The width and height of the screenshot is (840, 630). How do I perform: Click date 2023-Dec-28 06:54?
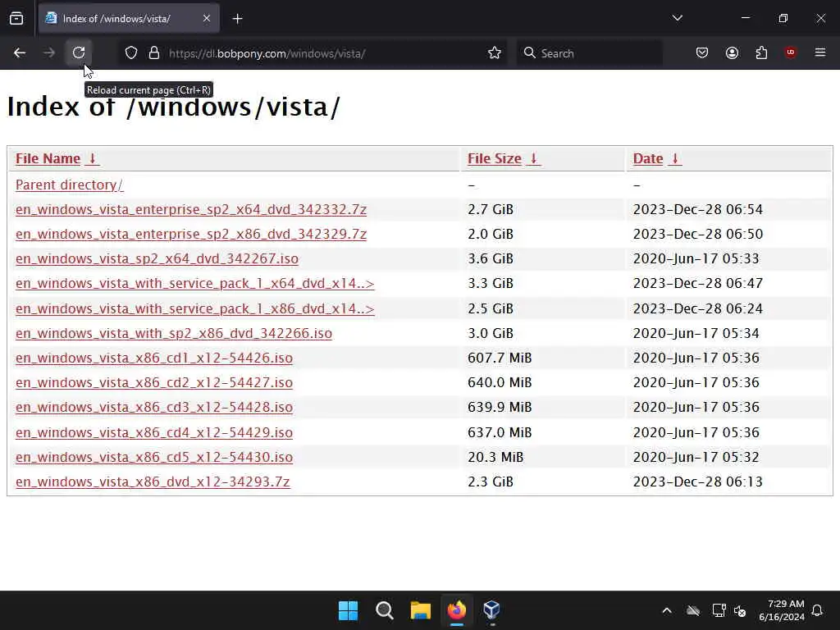point(697,209)
